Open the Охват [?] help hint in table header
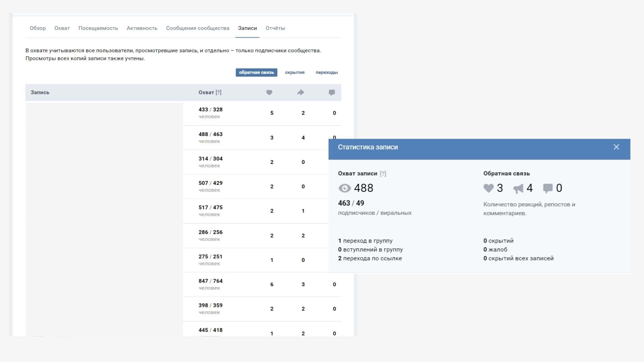The height and width of the screenshot is (362, 644). point(218,93)
